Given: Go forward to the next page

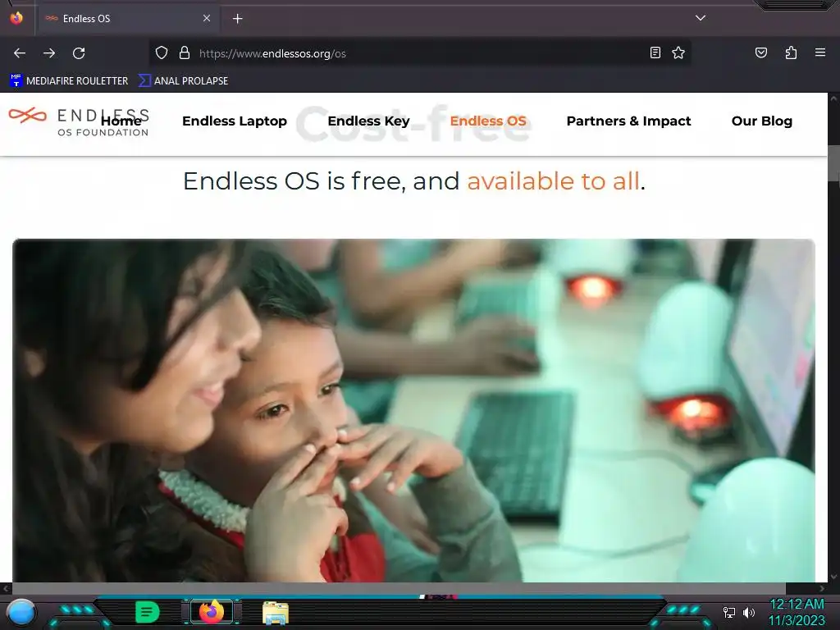Looking at the screenshot, I should [49, 53].
